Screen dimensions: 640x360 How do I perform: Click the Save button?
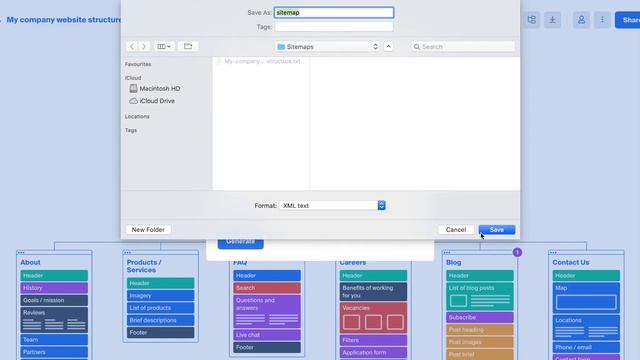[x=497, y=230]
